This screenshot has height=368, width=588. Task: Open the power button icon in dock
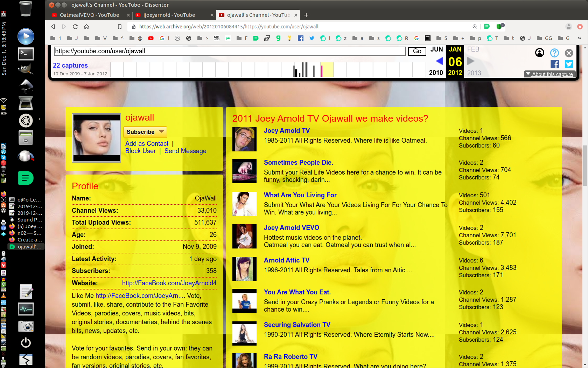tap(26, 342)
